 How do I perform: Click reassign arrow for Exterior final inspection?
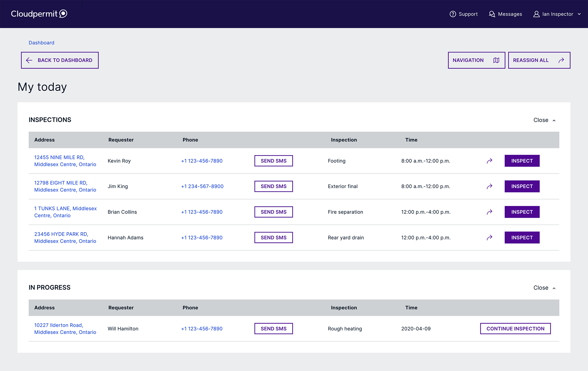pyautogui.click(x=490, y=187)
